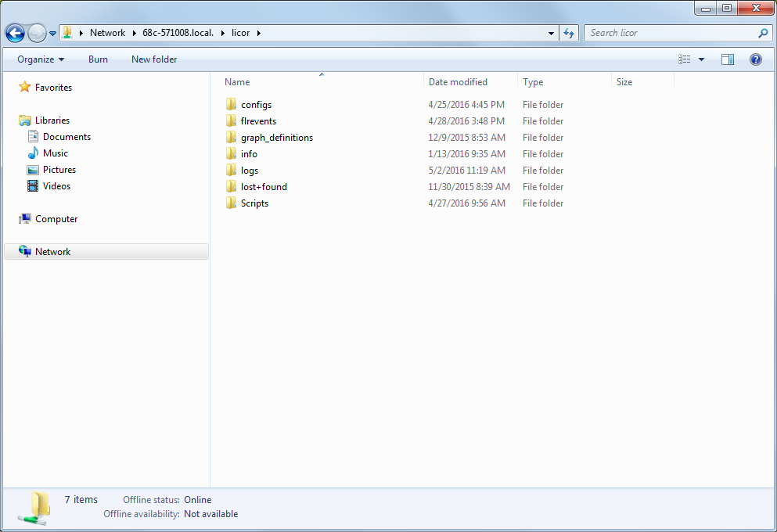777x532 pixels.
Task: Select 68c-571008.local. in the address breadcrumb
Action: point(178,33)
